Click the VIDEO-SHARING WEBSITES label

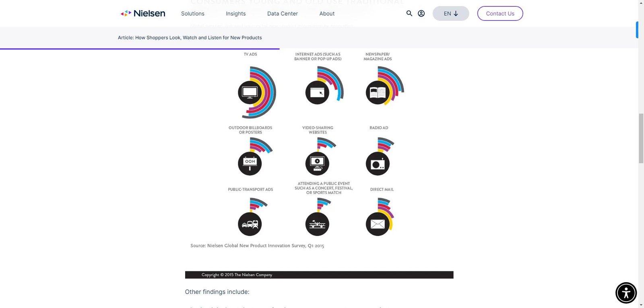click(x=318, y=130)
